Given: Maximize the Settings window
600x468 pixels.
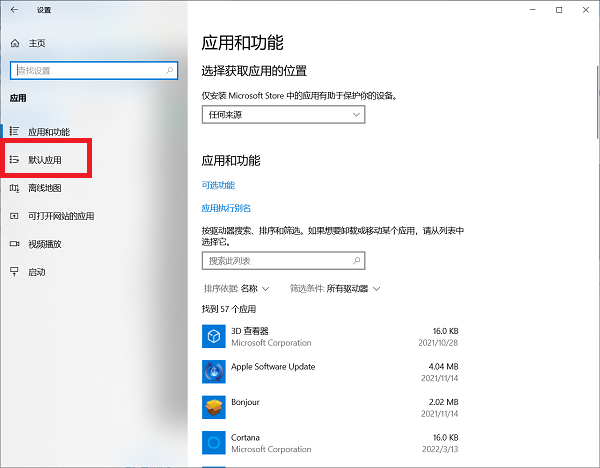Looking at the screenshot, I should pos(559,10).
